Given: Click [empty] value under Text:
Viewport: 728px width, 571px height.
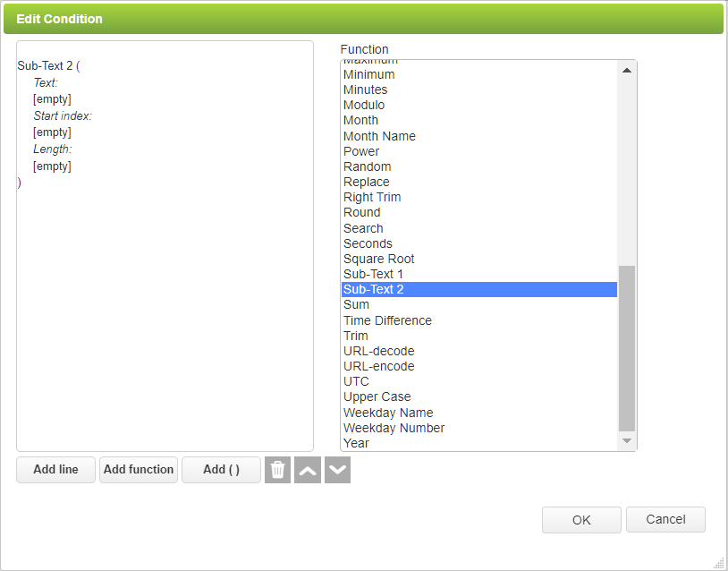Looking at the screenshot, I should tap(52, 99).
